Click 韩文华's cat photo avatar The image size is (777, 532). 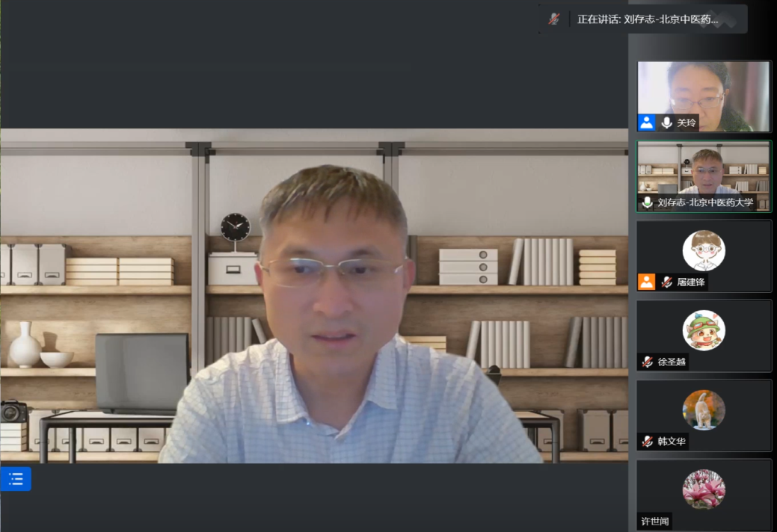click(704, 409)
